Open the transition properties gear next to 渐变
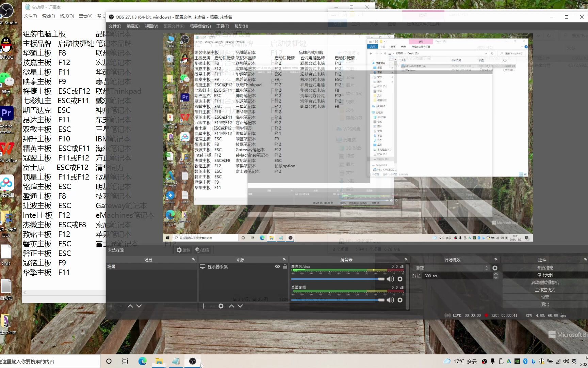 [495, 268]
